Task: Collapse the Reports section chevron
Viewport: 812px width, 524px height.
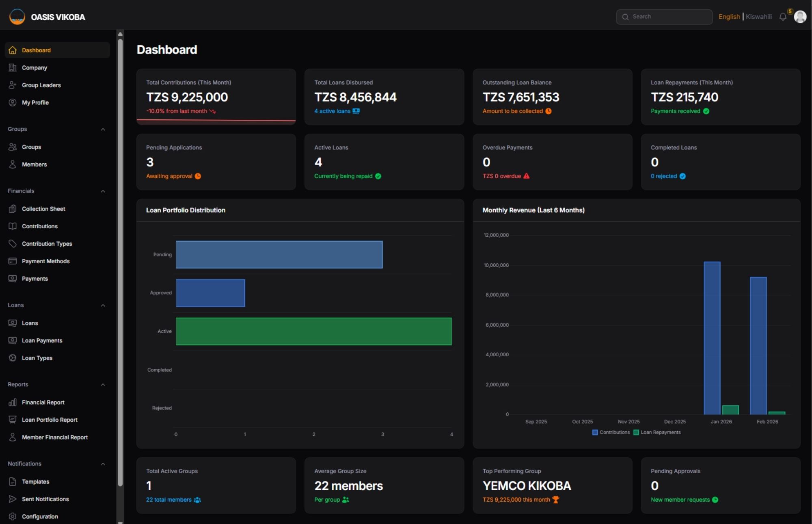Action: (x=103, y=385)
